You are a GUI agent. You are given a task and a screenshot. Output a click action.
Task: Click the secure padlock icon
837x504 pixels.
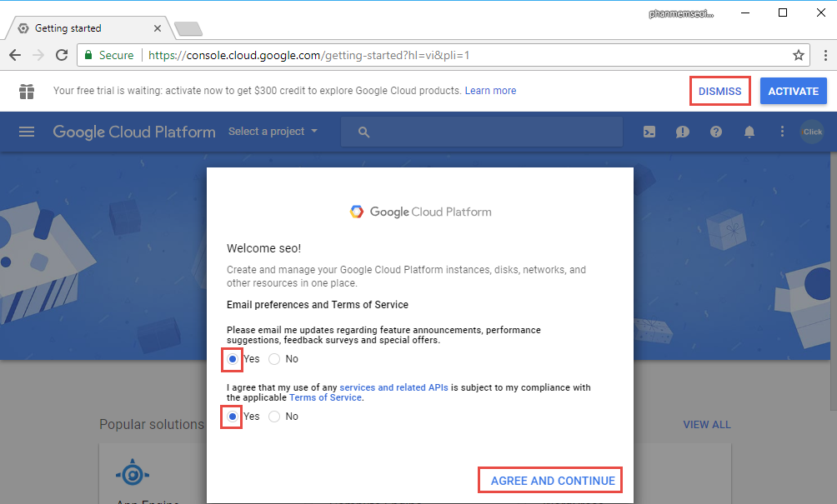(88, 55)
